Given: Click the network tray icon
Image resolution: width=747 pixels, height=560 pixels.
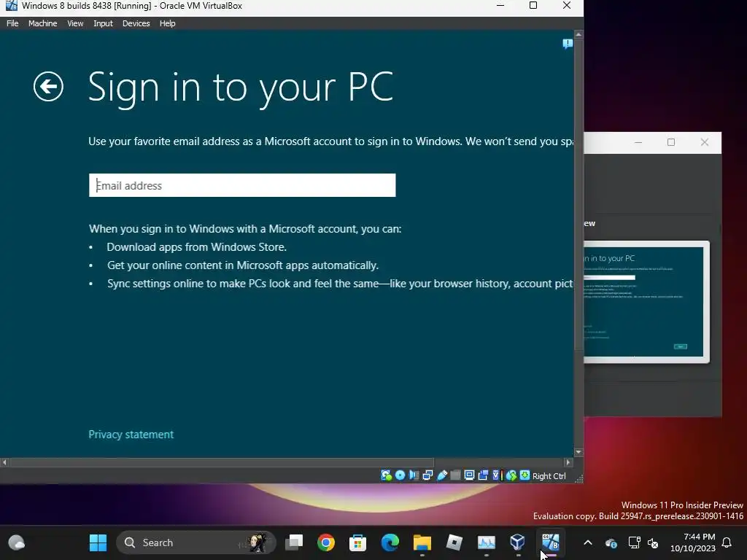Looking at the screenshot, I should click(634, 542).
